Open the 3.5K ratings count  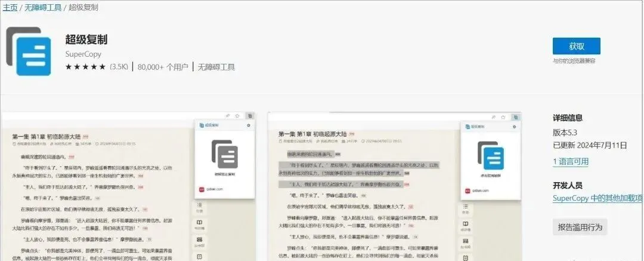(x=119, y=67)
